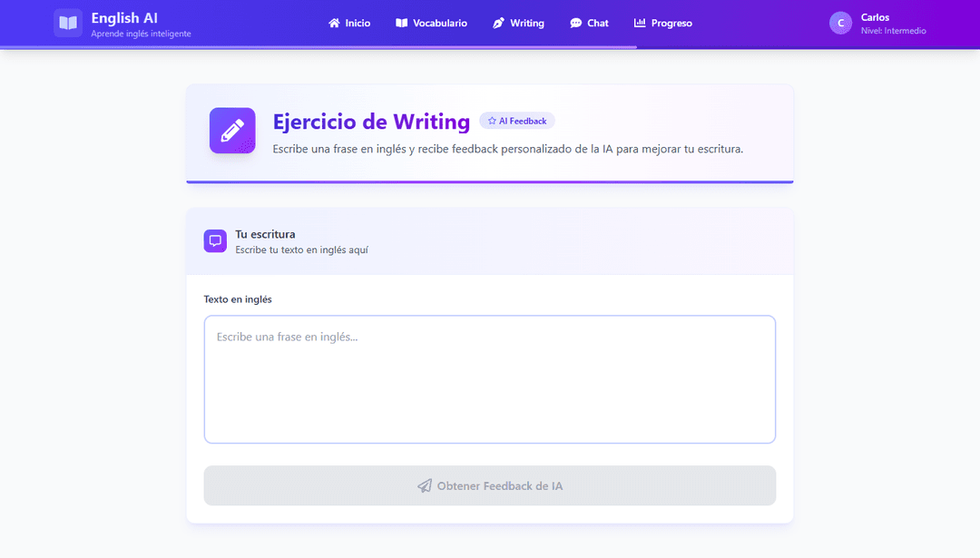Focus the Texto en inglés text area
980x558 pixels.
pos(490,379)
